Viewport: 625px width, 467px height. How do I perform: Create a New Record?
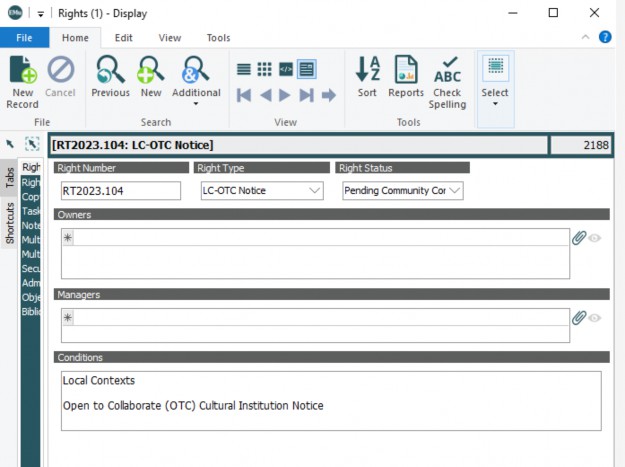[x=23, y=82]
